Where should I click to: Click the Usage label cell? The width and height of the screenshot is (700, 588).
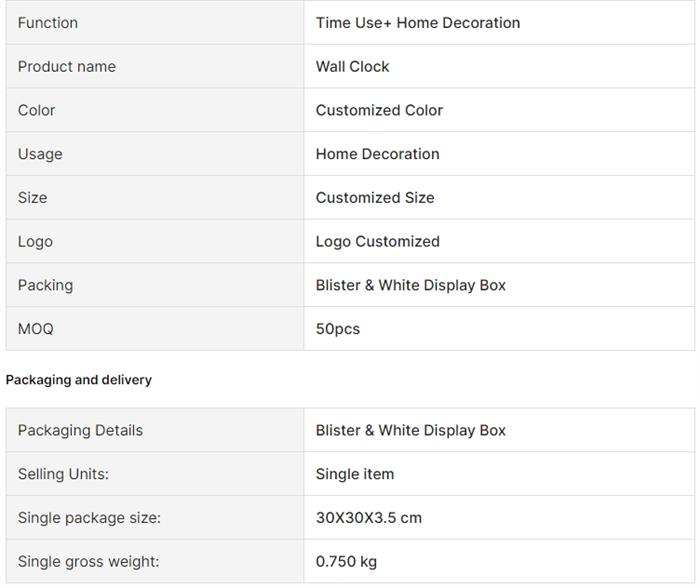[40, 154]
